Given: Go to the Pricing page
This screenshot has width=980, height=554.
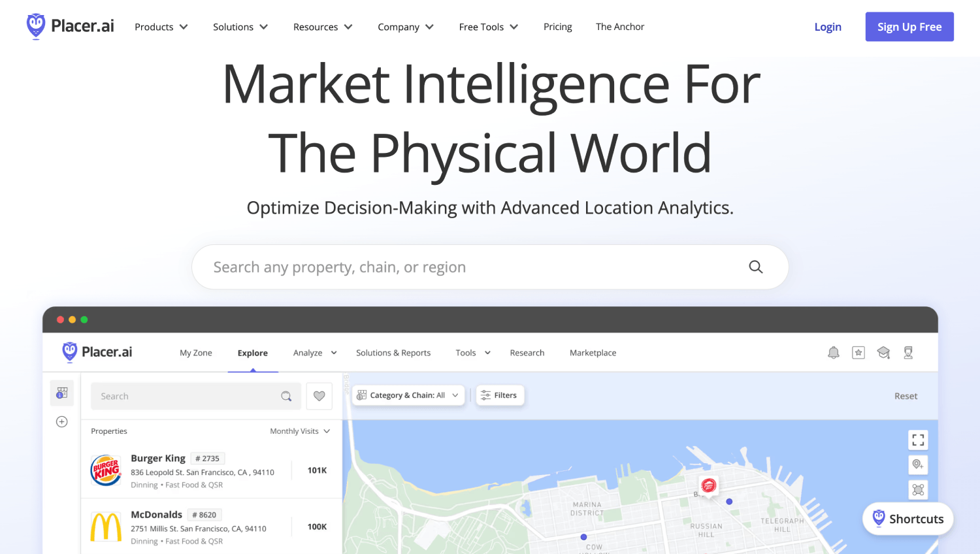Looking at the screenshot, I should pyautogui.click(x=558, y=27).
